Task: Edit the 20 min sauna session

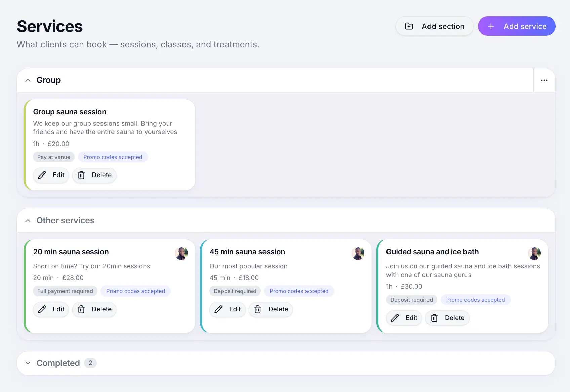Action: [x=51, y=309]
